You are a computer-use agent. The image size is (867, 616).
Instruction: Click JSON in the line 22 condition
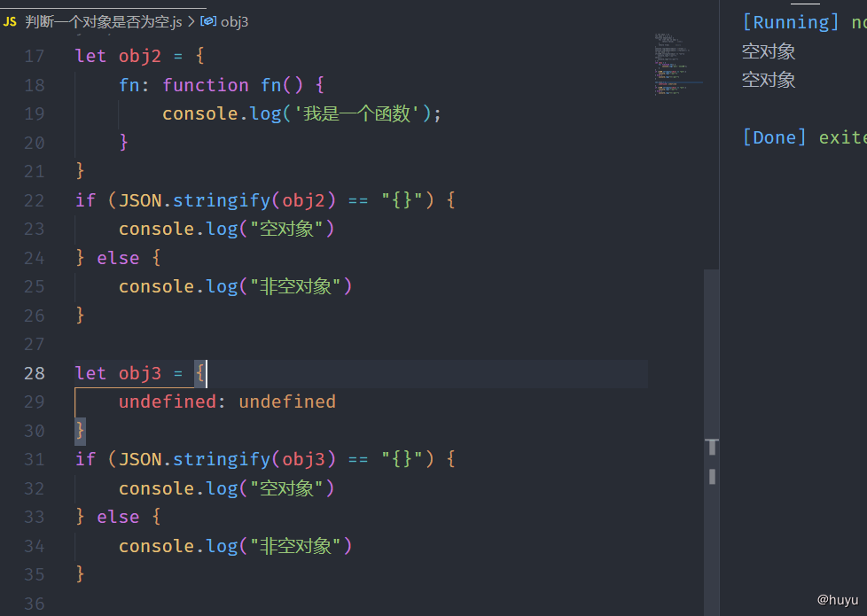(x=140, y=200)
